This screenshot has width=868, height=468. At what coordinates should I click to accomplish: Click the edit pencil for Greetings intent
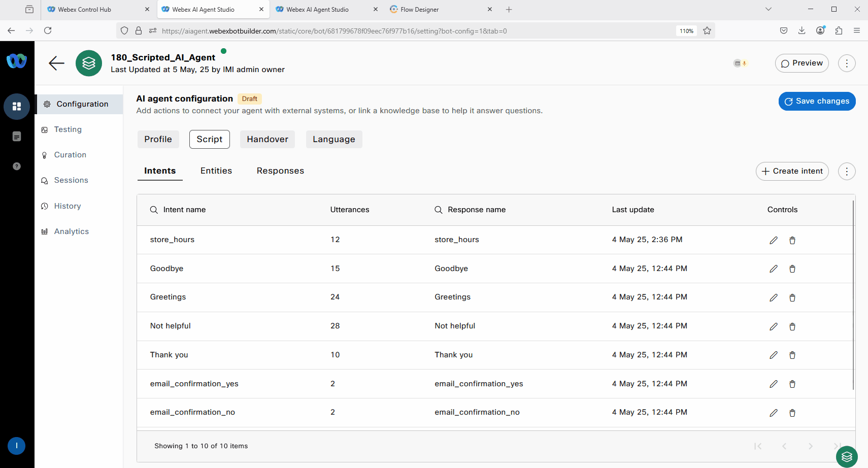coord(773,298)
